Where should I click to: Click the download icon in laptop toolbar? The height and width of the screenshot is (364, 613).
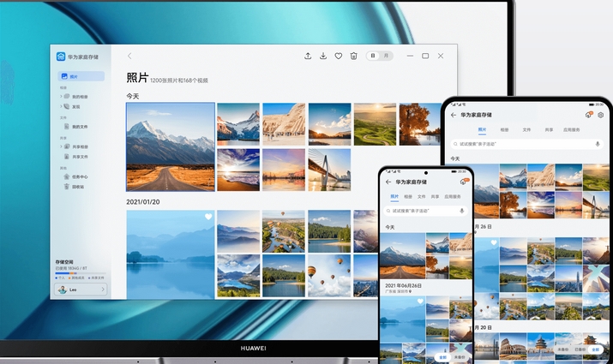(323, 56)
